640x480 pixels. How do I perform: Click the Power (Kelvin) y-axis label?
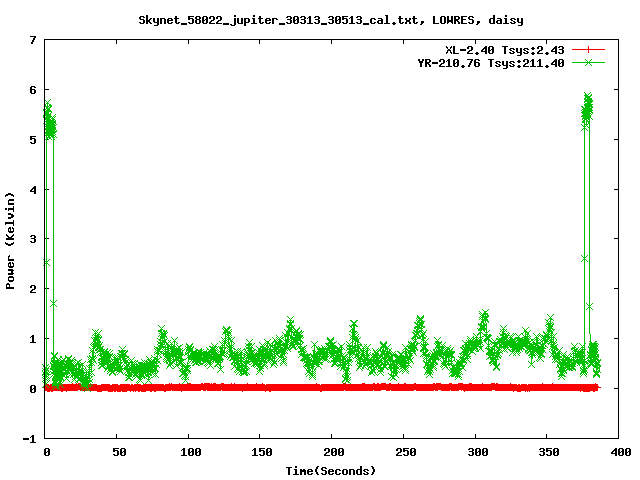coord(11,240)
